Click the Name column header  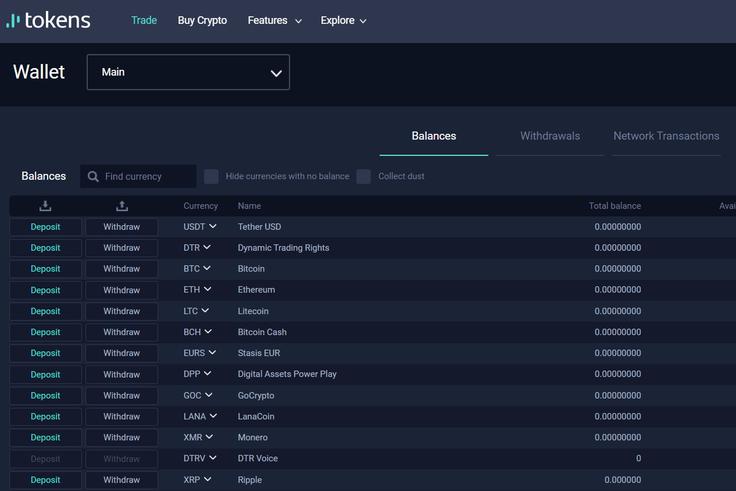249,206
